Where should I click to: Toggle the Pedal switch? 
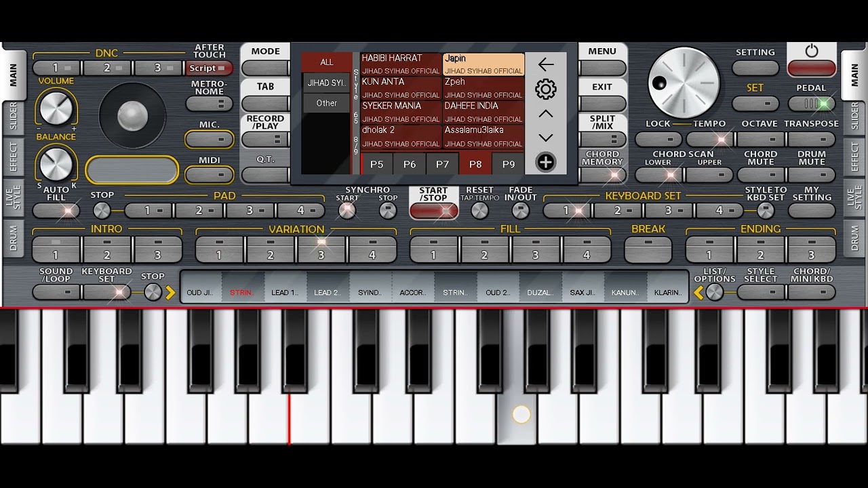click(812, 104)
